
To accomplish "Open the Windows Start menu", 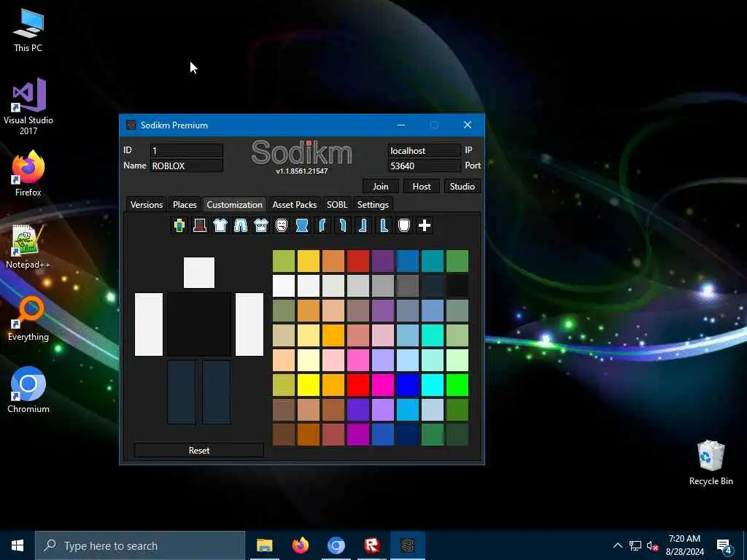I will point(18,545).
